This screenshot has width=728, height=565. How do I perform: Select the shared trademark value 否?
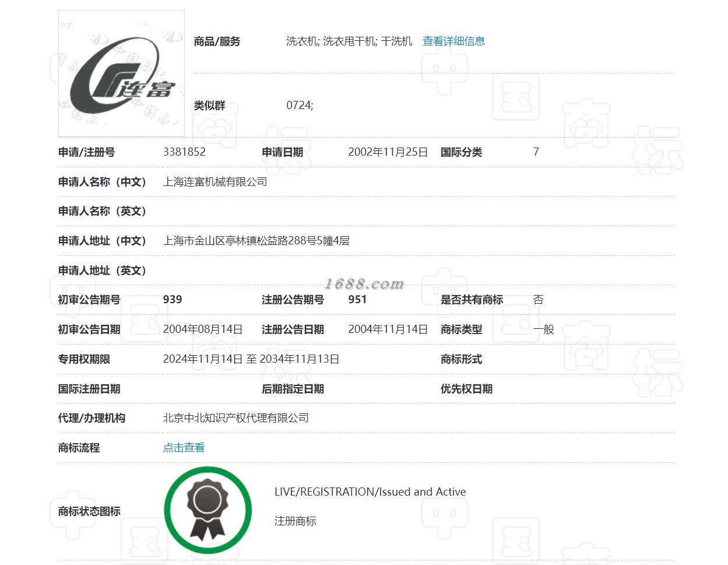point(538,300)
